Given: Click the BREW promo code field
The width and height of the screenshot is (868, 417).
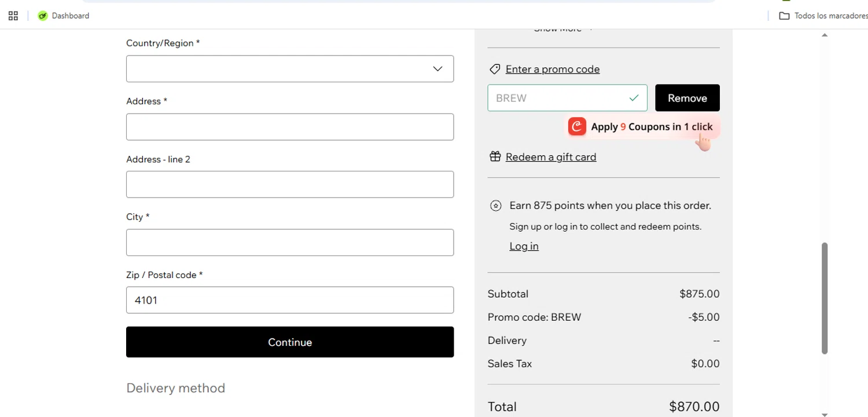Looking at the screenshot, I should click(567, 98).
